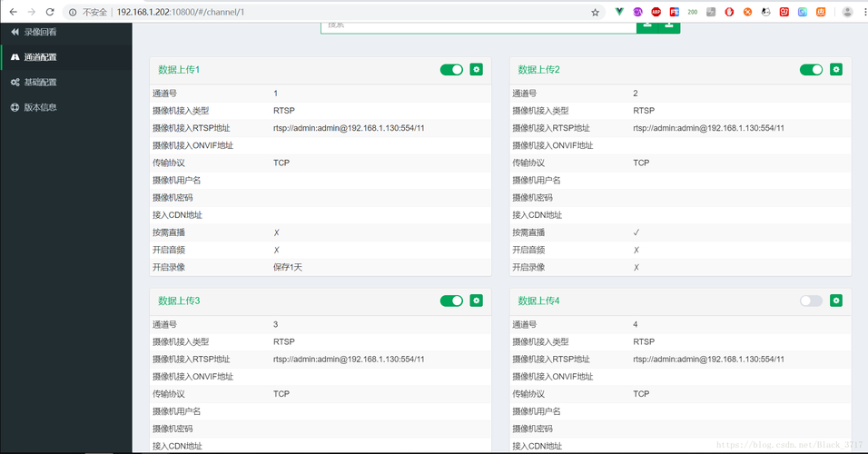Image resolution: width=868 pixels, height=454 pixels.
Task: Toggle the 数据上传3 channel switch
Action: [x=452, y=301]
